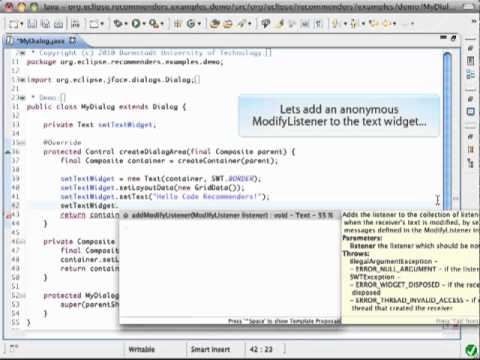Image resolution: width=480 pixels, height=360 pixels.
Task: Click the template proposals hint text
Action: [x=284, y=321]
